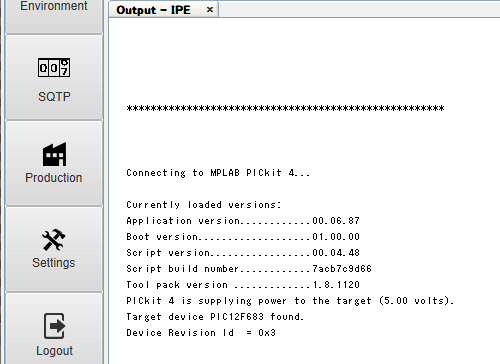Image resolution: width=500 pixels, height=364 pixels.
Task: Click the PICkit 4 supplying power line
Action: click(x=290, y=301)
